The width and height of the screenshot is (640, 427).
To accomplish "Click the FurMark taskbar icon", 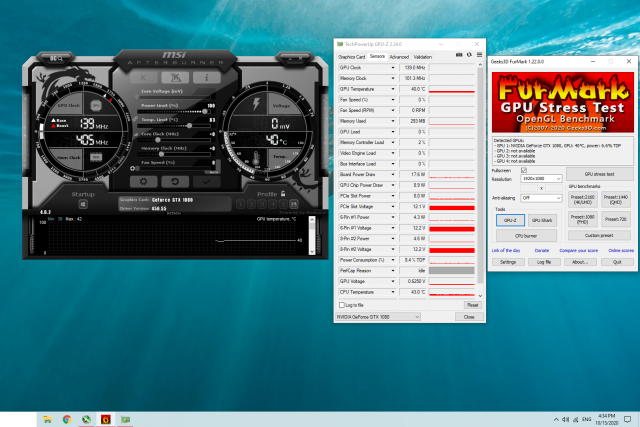I will (x=106, y=419).
